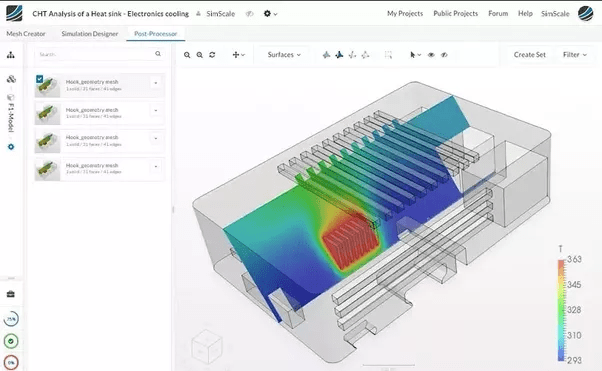The height and width of the screenshot is (371, 602).
Task: Click the zoom in magnifier tool
Action: 187,55
